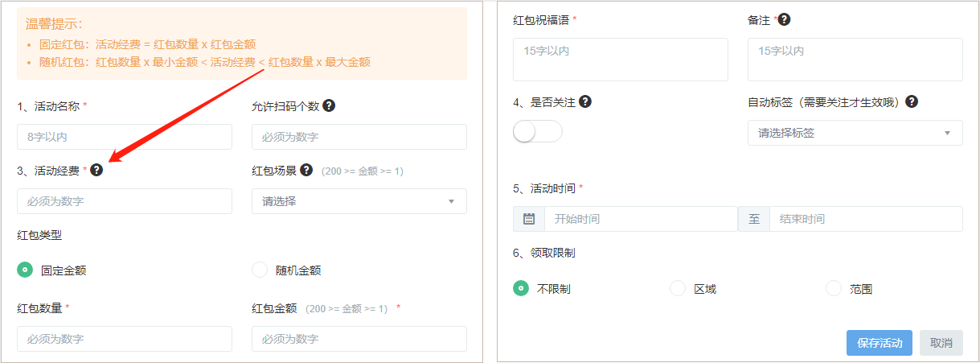980x363 pixels.
Task: Click help icon beside 自动标签 label
Action: [912, 101]
